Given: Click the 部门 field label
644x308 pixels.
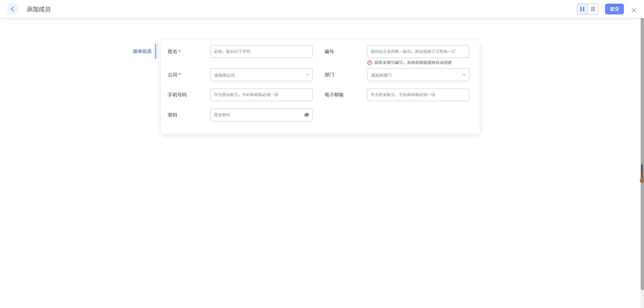Looking at the screenshot, I should point(329,75).
